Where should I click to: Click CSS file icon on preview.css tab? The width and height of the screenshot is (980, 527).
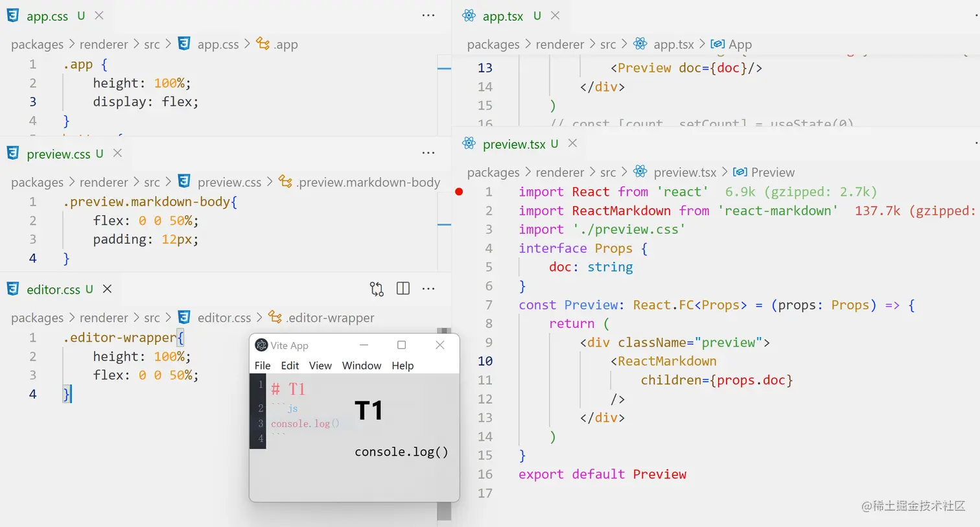(x=13, y=153)
